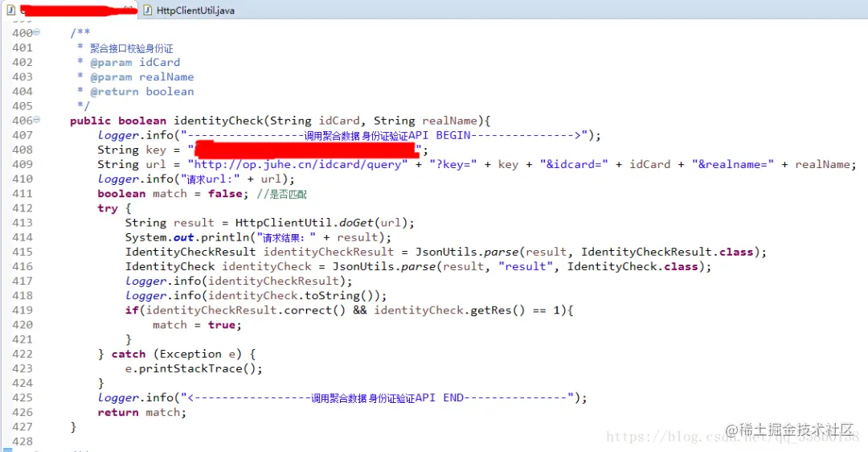Click the 'return match;' statement
The image size is (868, 452).
(142, 413)
